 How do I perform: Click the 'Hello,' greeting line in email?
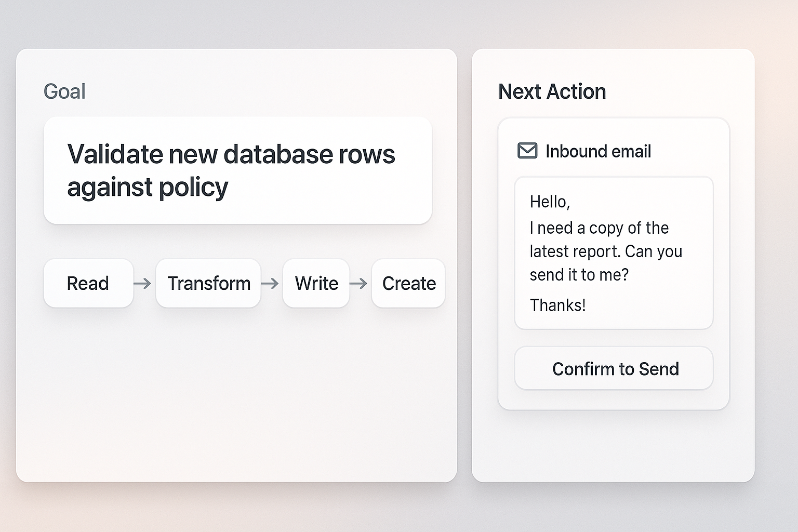click(550, 202)
